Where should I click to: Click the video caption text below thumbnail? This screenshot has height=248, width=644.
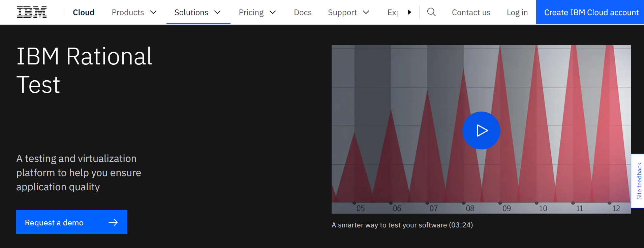pos(402,225)
